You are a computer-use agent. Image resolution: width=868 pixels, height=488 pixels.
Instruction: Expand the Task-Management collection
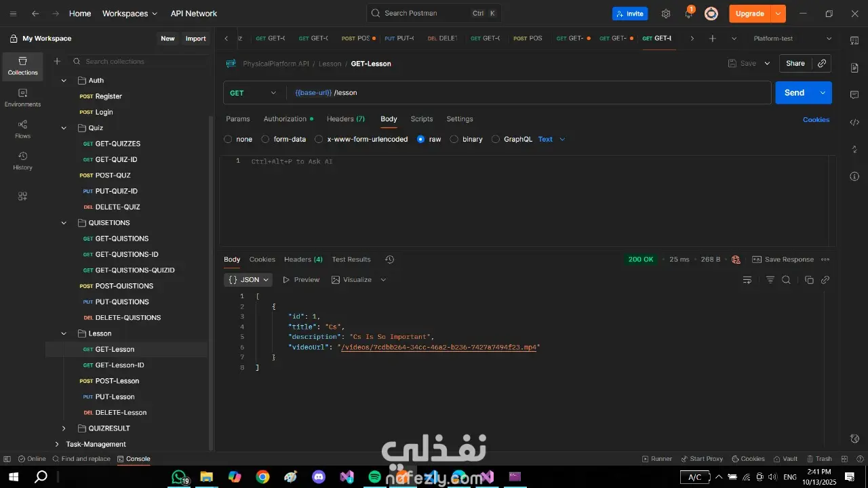[56, 445]
